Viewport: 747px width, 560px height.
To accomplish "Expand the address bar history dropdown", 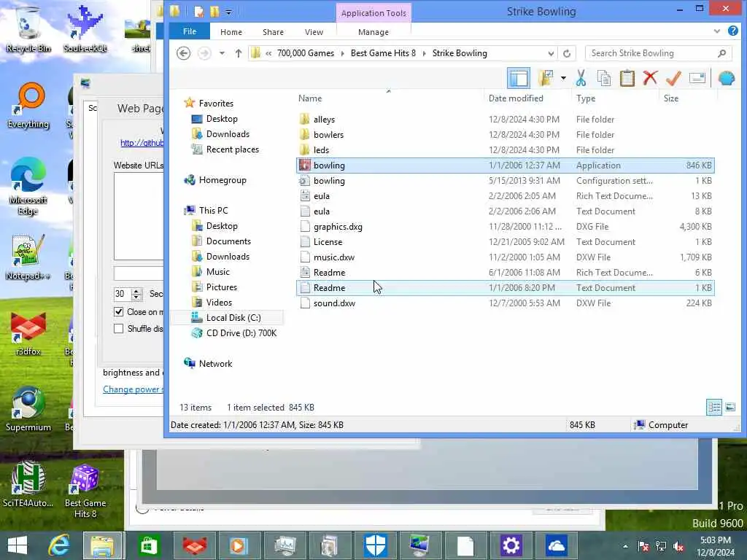I will pos(551,53).
